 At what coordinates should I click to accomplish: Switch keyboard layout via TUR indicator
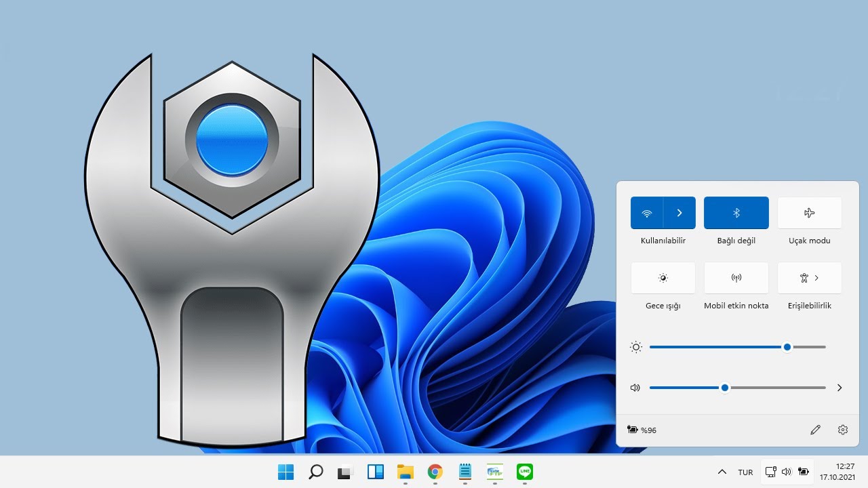click(745, 472)
